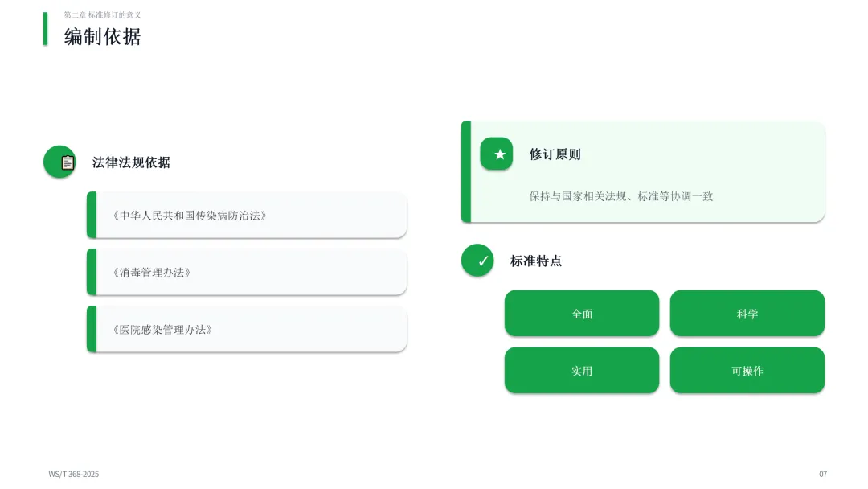
Task: Click the 修订原则 heading text
Action: pyautogui.click(x=555, y=154)
